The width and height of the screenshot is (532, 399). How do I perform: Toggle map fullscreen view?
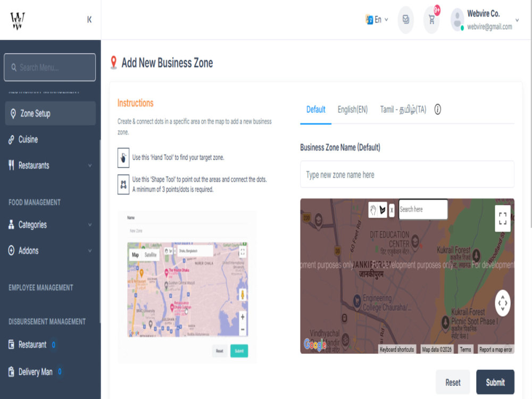[x=503, y=219]
